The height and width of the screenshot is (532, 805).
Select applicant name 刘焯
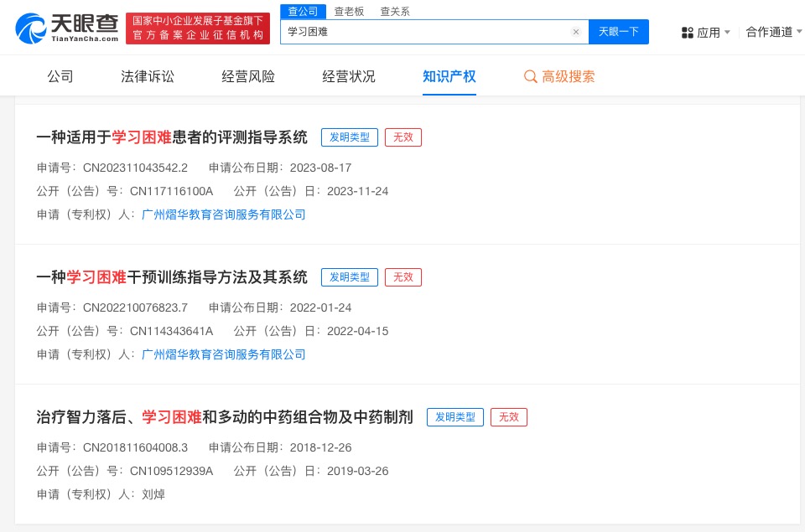[x=153, y=494]
